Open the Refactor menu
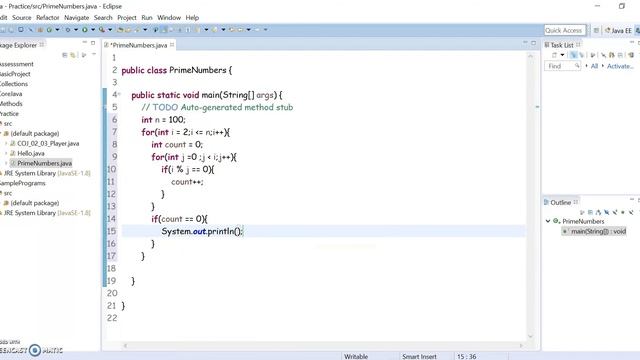The width and height of the screenshot is (640, 360). click(47, 18)
